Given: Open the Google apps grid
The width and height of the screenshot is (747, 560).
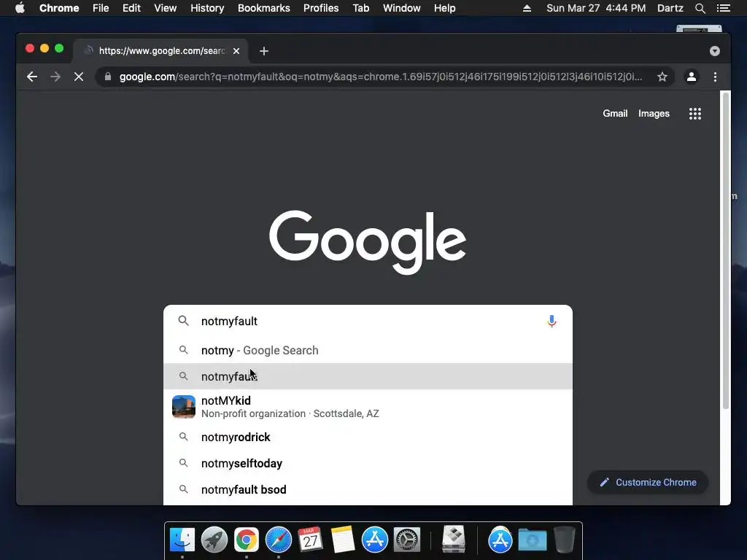Looking at the screenshot, I should point(695,113).
